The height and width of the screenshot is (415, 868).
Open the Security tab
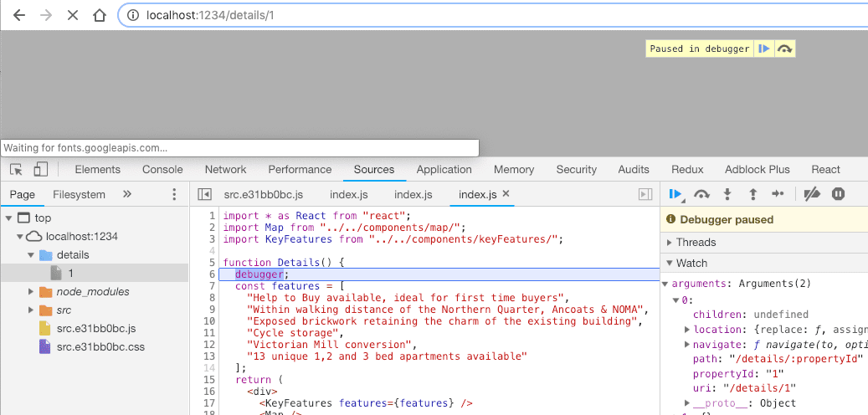(x=576, y=169)
